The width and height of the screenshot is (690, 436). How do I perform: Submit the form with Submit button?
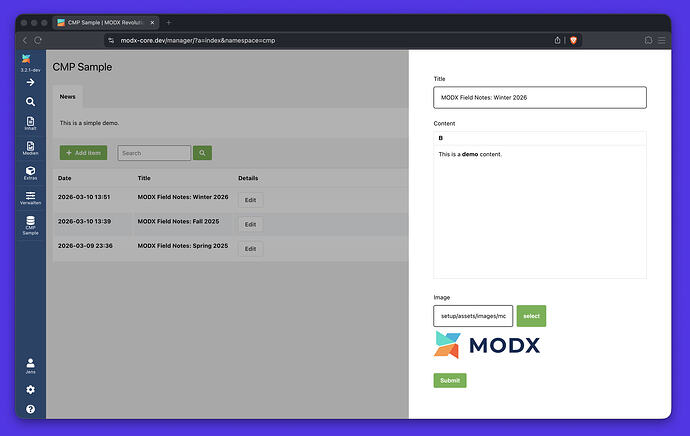450,380
